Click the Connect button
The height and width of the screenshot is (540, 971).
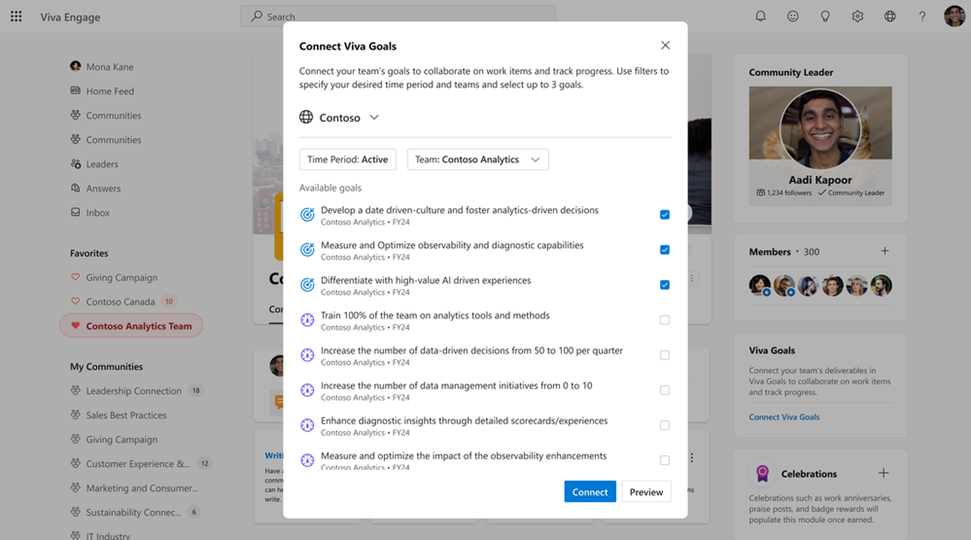coord(590,492)
